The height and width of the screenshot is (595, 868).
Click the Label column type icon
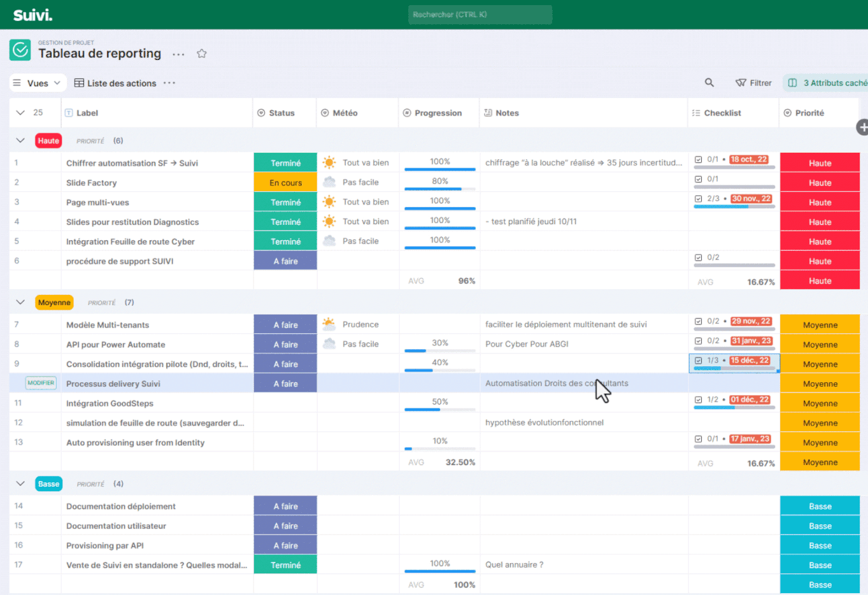(x=69, y=113)
